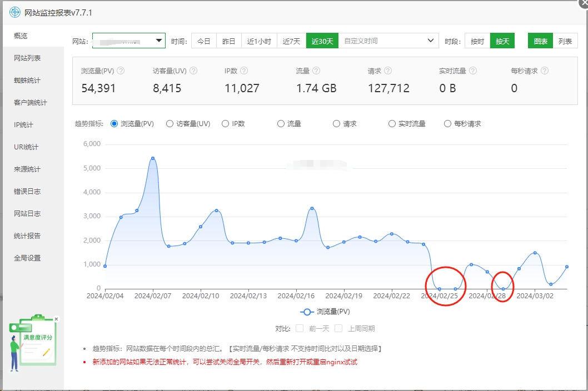Open the 错误日志 sidebar tab
Viewport: 588px width, 391px height.
coord(33,191)
